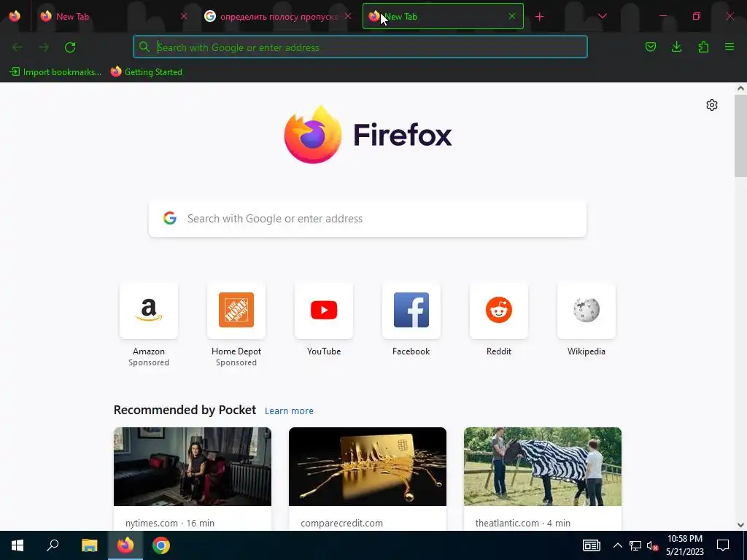Click the theatlantic.com · 4 min text
The width and height of the screenshot is (747, 560).
pos(522,523)
